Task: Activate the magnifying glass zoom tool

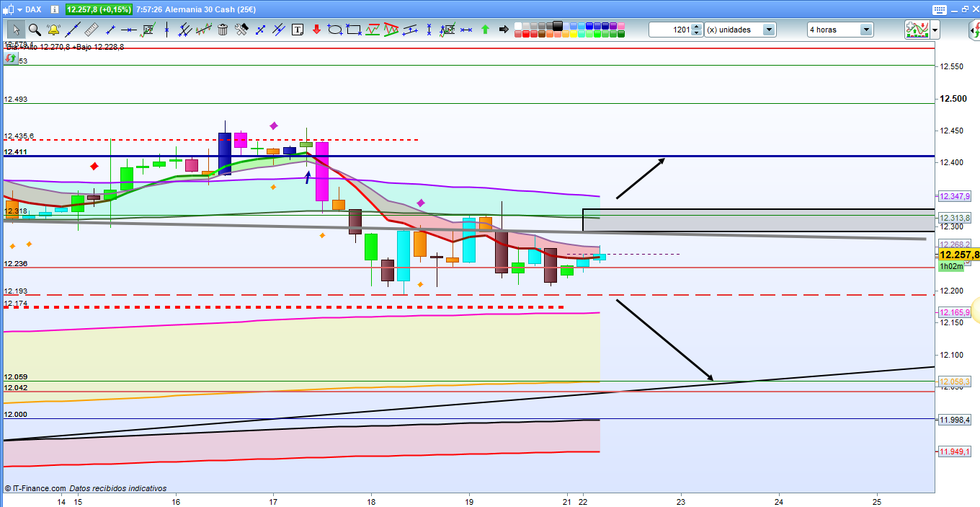Action: pos(35,30)
